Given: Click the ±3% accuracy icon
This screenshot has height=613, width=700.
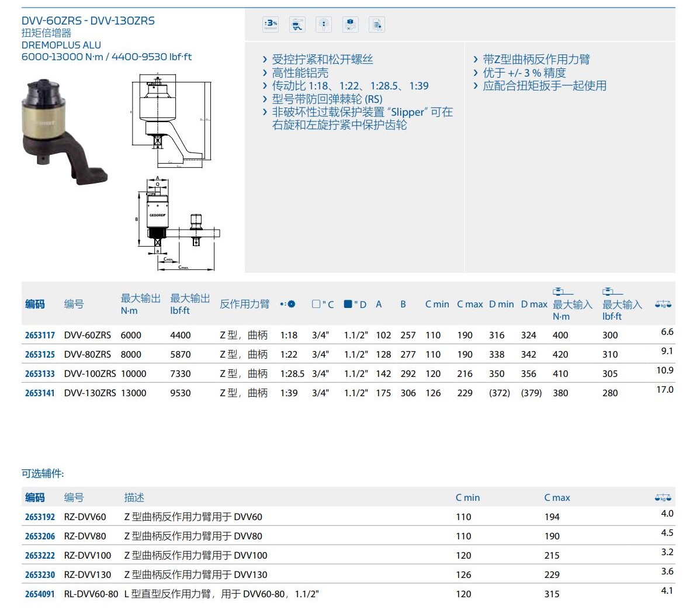Looking at the screenshot, I should pos(271,25).
